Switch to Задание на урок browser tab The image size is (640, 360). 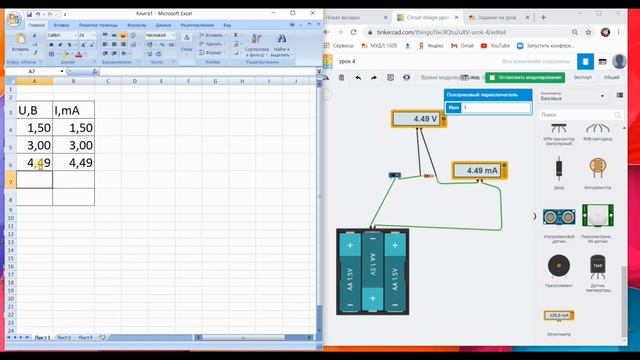tap(498, 18)
